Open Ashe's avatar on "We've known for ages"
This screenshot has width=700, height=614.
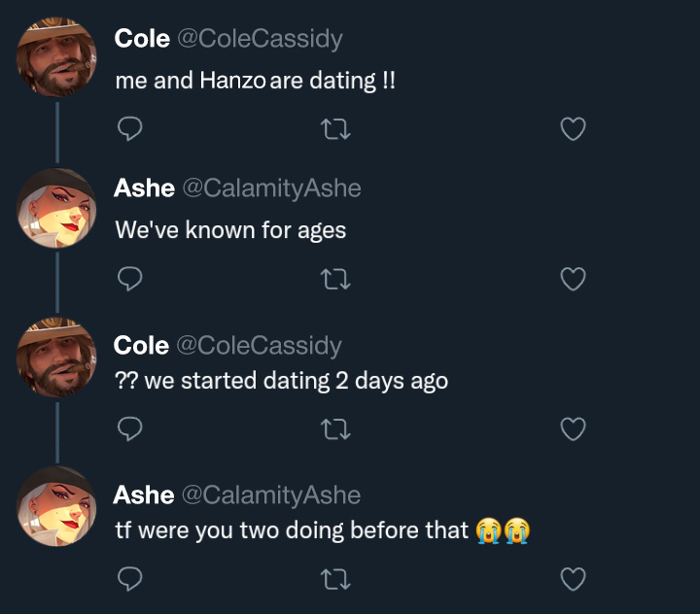(x=56, y=209)
